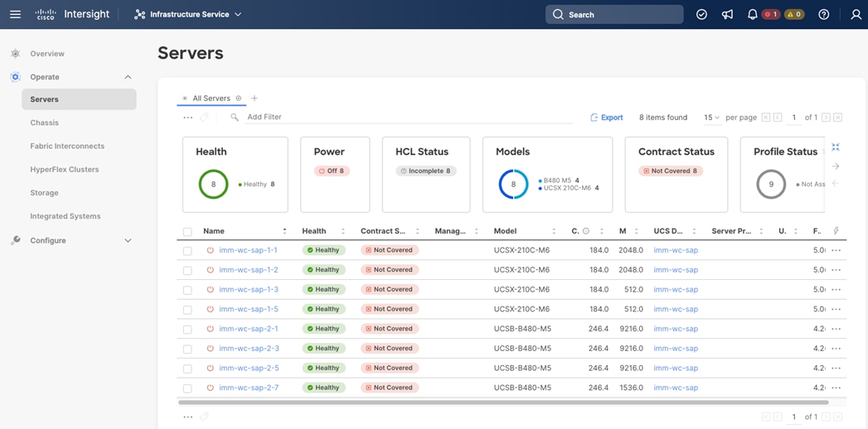Select the imm-wc-sap-2-5 row checkbox
Viewport: 868px width, 429px height.
click(187, 369)
